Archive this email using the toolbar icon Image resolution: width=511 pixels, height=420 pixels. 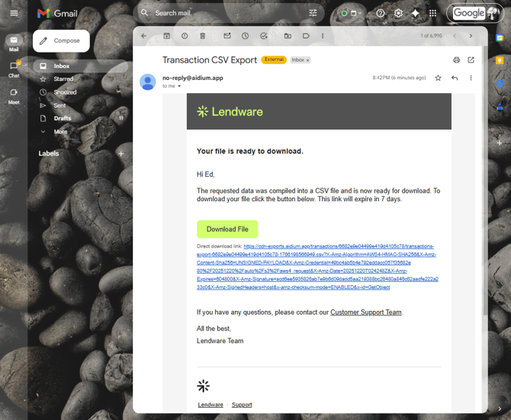[167, 36]
